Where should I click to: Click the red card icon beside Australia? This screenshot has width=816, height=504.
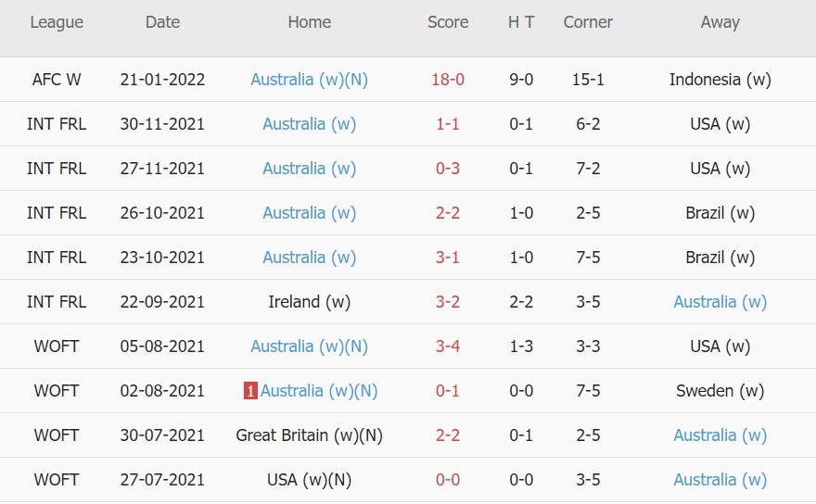[250, 391]
